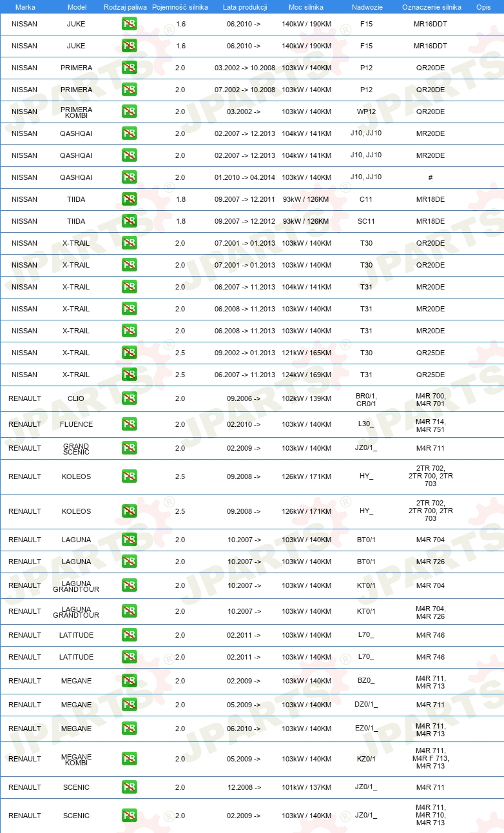Select the '#' engine code cell
Screen dimensions: 504x833
pyautogui.click(x=431, y=177)
